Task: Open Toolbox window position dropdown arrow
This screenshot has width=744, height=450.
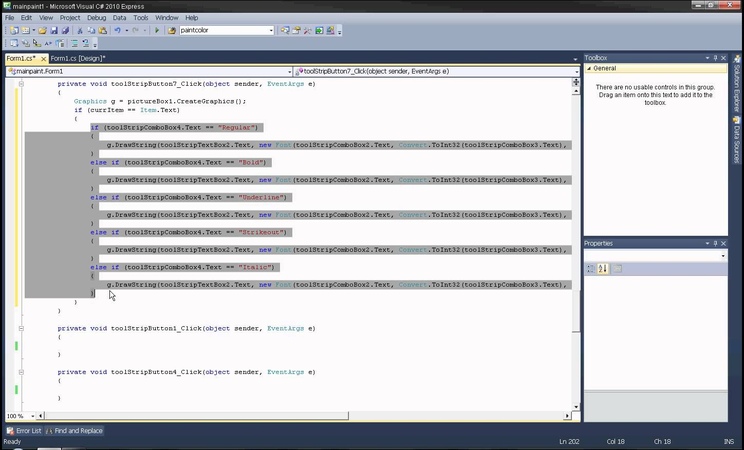Action: [707, 58]
